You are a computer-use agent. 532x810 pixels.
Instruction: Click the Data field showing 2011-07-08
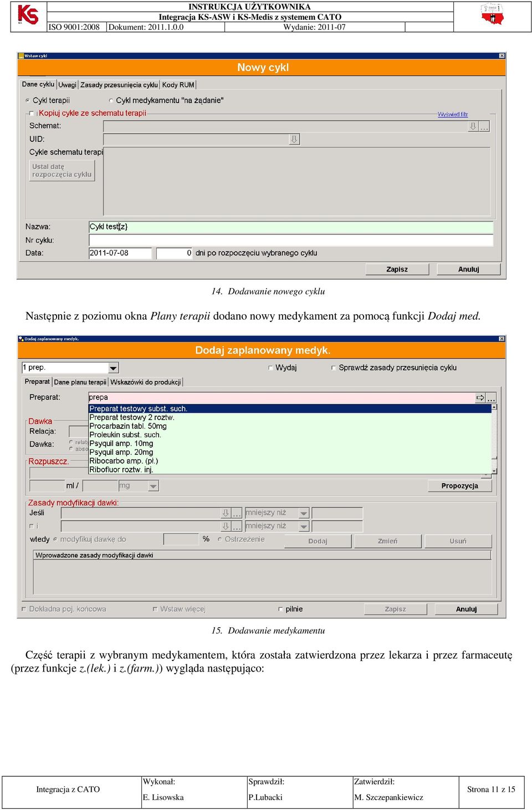(120, 253)
